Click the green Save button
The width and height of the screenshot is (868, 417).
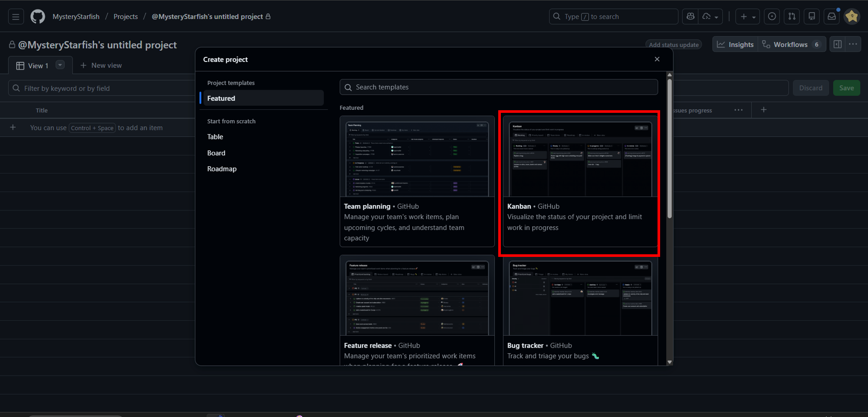846,88
